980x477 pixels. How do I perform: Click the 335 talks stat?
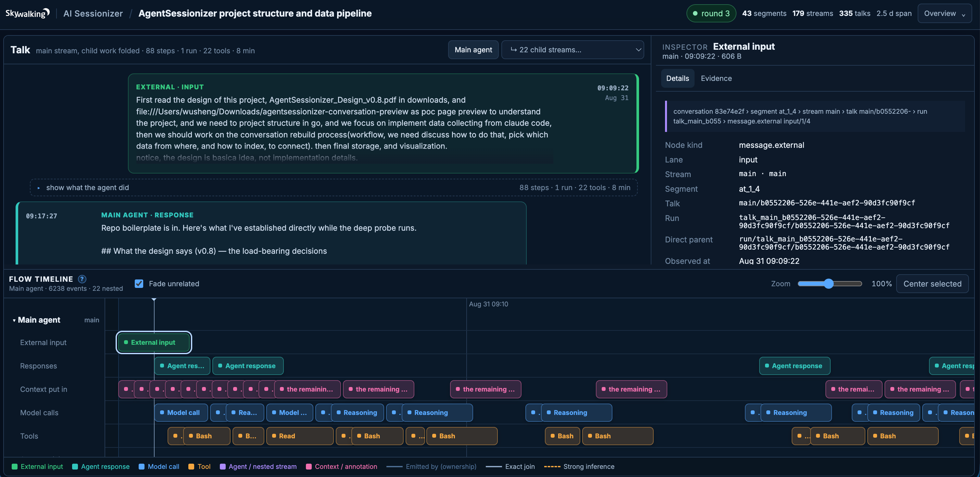coord(854,13)
